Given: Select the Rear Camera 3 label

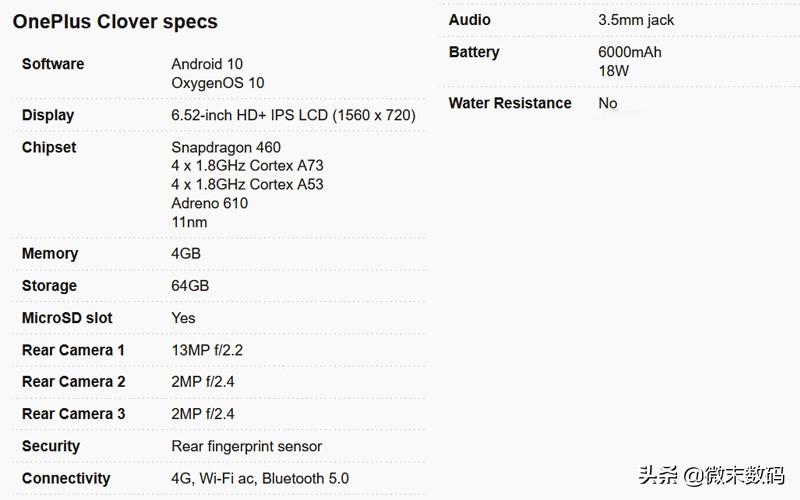Looking at the screenshot, I should pyautogui.click(x=73, y=414).
